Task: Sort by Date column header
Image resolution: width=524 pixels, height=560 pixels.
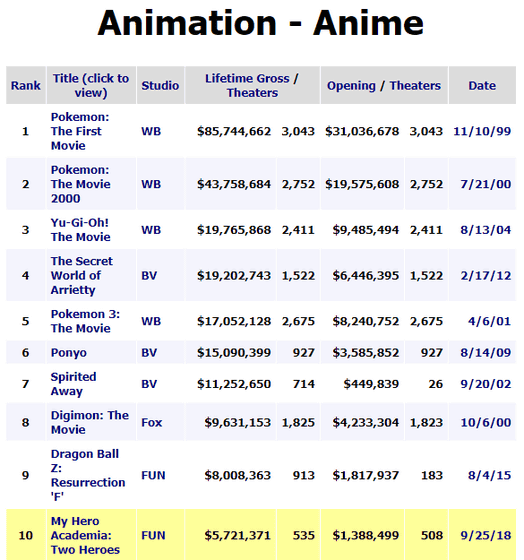Action: pos(482,86)
